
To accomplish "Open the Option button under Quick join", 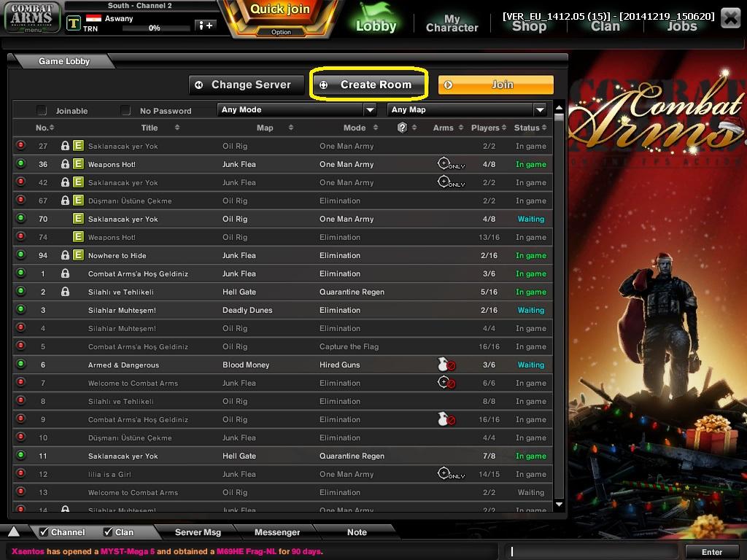I will 281,32.
